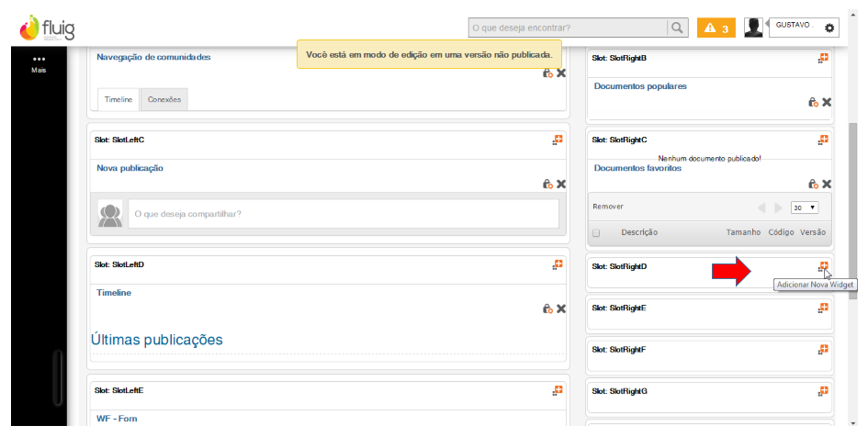
Task: Focus the O que deseja compartilhar field
Action: tap(343, 214)
